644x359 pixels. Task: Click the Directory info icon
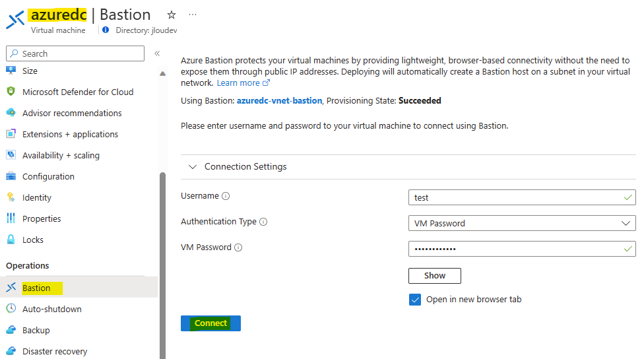coord(106,30)
